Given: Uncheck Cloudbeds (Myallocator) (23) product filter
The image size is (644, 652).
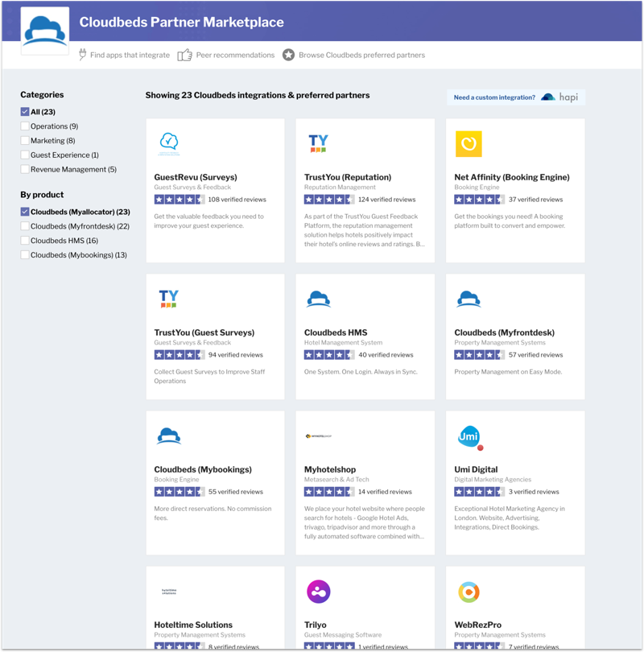Looking at the screenshot, I should [25, 212].
